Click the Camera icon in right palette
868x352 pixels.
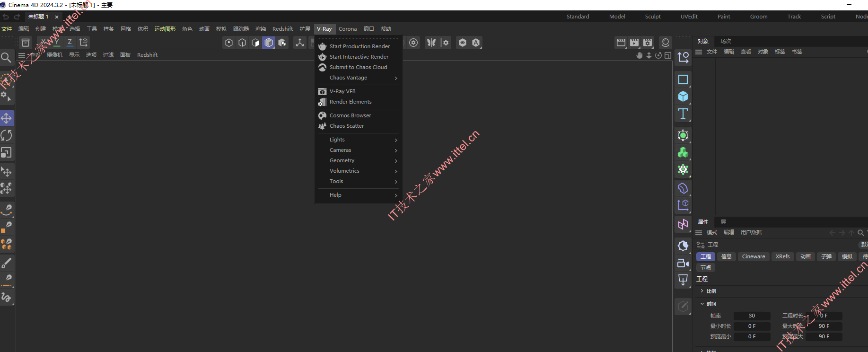[683, 263]
